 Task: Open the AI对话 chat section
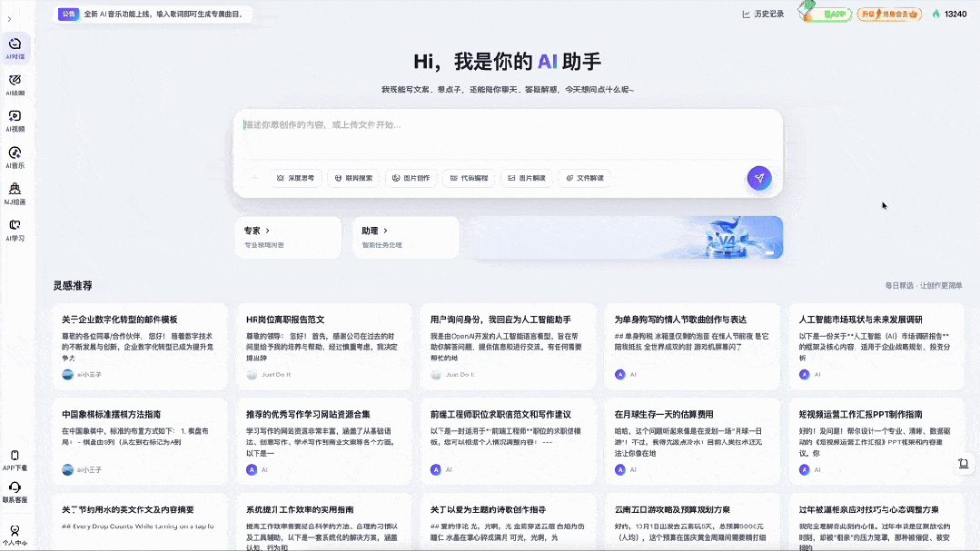15,48
